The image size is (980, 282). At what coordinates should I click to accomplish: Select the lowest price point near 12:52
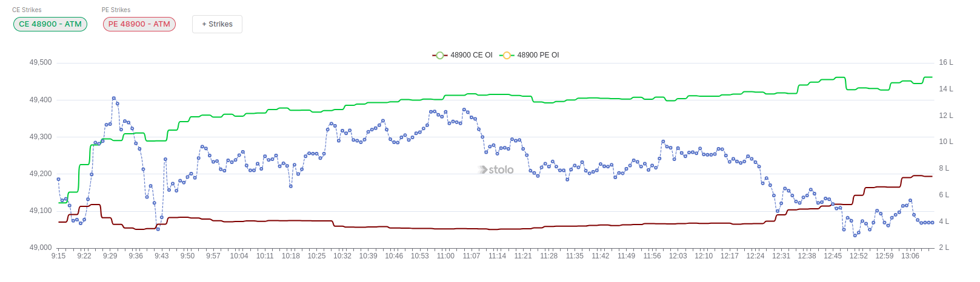[x=855, y=235]
